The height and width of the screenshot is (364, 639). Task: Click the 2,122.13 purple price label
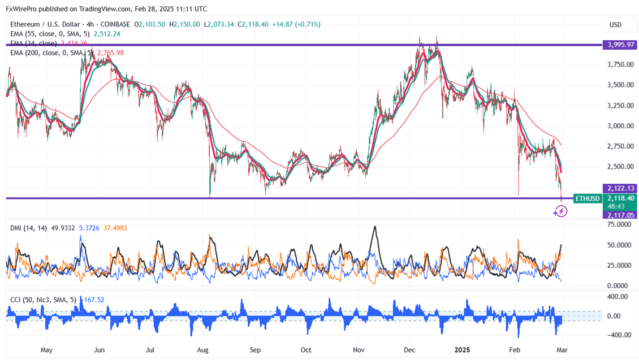coord(620,188)
